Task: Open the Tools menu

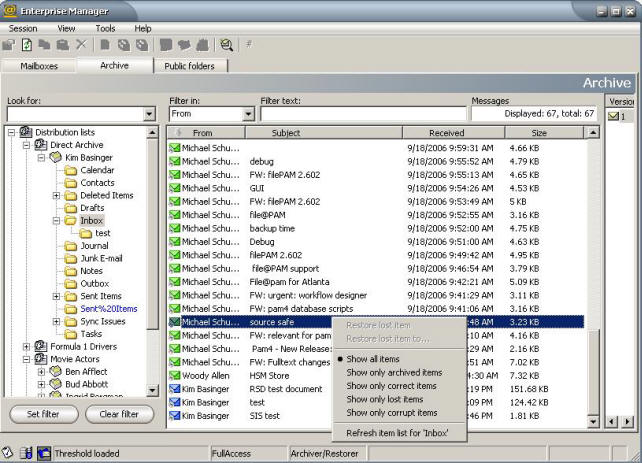Action: [105, 29]
